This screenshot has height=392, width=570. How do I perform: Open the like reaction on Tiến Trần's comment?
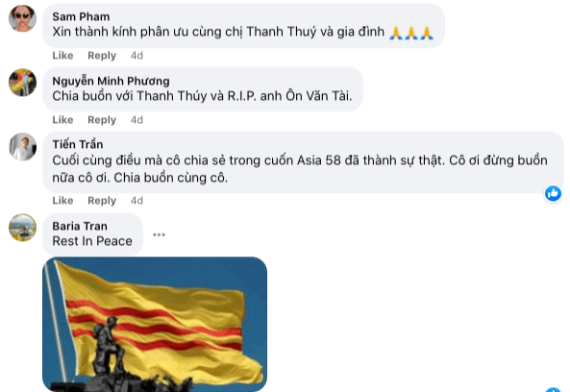click(553, 193)
